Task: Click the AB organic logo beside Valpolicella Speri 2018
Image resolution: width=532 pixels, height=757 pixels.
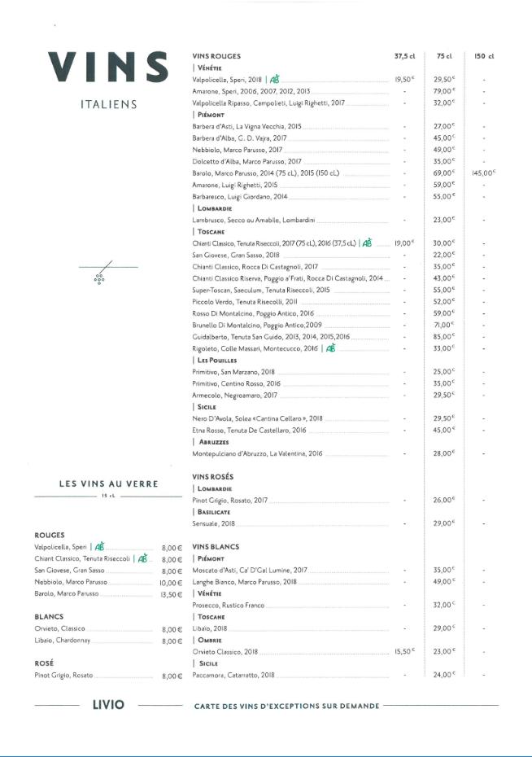Action: click(x=274, y=79)
